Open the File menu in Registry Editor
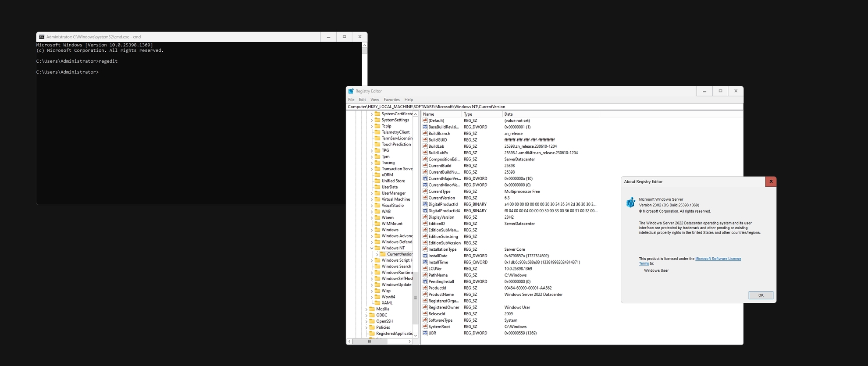The image size is (868, 366). 351,99
